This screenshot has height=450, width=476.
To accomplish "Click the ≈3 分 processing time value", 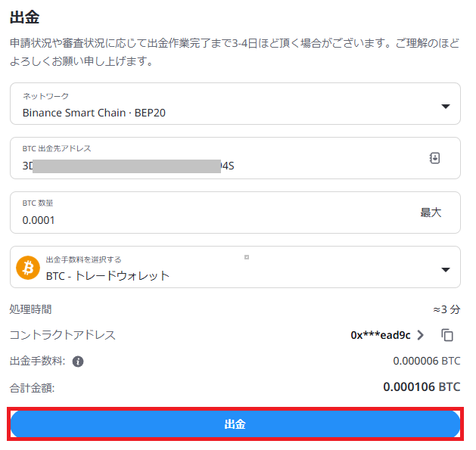I will pyautogui.click(x=446, y=309).
